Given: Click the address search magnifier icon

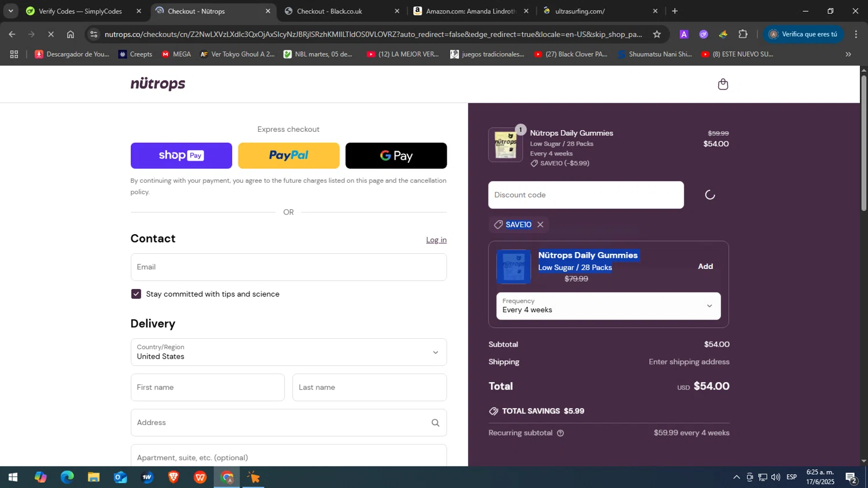Looking at the screenshot, I should pyautogui.click(x=435, y=423).
